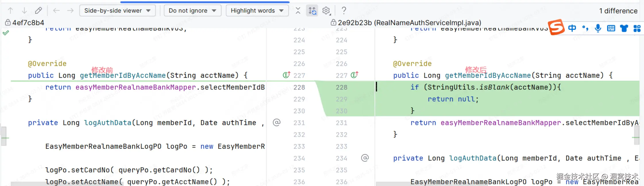Screen dimensions: 644x186
Task: Click logPo.setAcctName line in left pane
Action: click(138, 182)
